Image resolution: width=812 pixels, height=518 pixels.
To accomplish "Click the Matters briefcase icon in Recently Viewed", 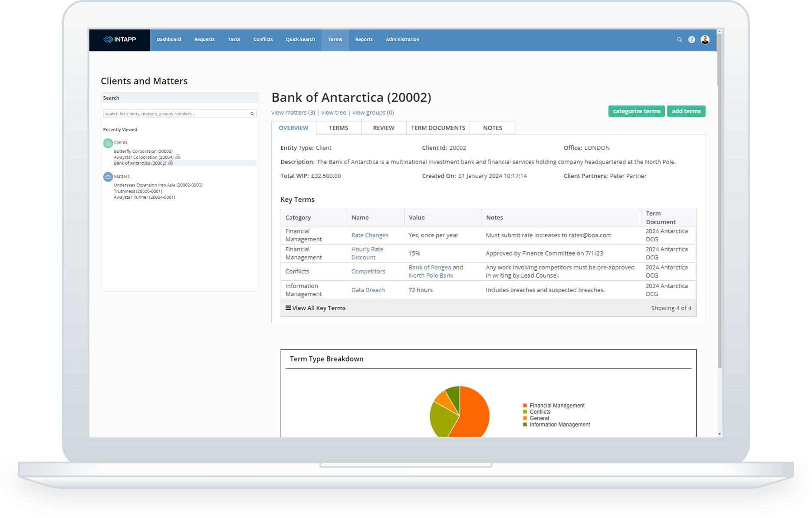I will (108, 177).
